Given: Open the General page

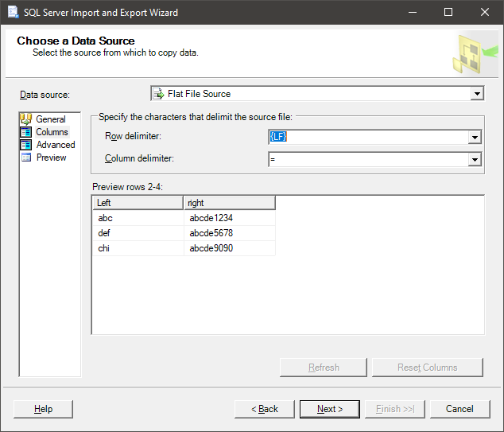Looking at the screenshot, I should click(x=51, y=119).
